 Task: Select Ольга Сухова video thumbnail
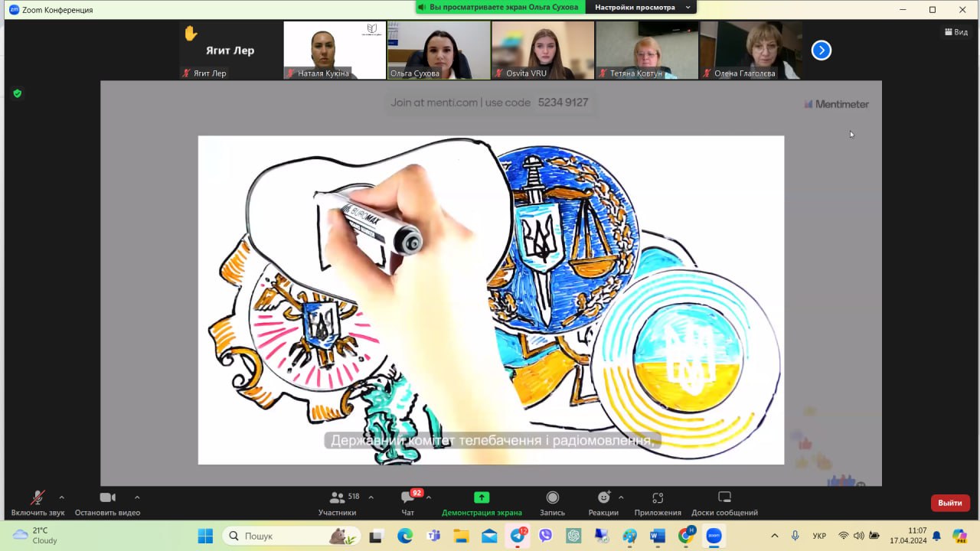(439, 50)
